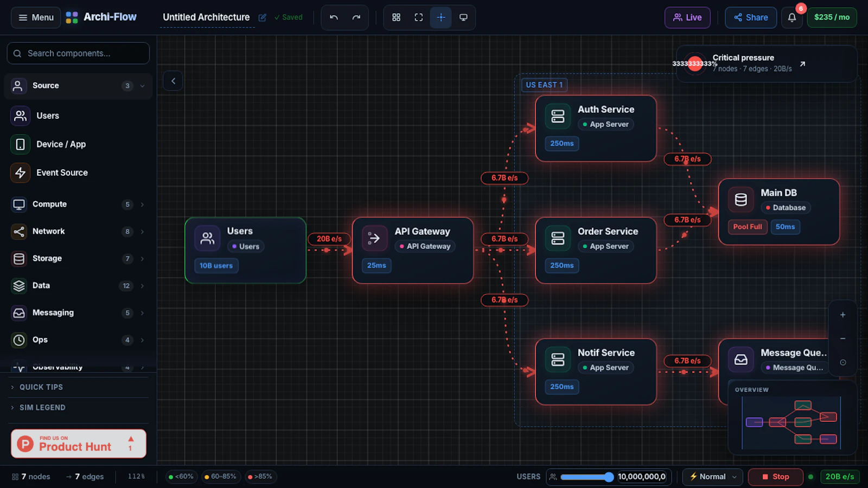The height and width of the screenshot is (488, 868).
Task: Select the Auth Service server icon
Action: [x=558, y=116]
